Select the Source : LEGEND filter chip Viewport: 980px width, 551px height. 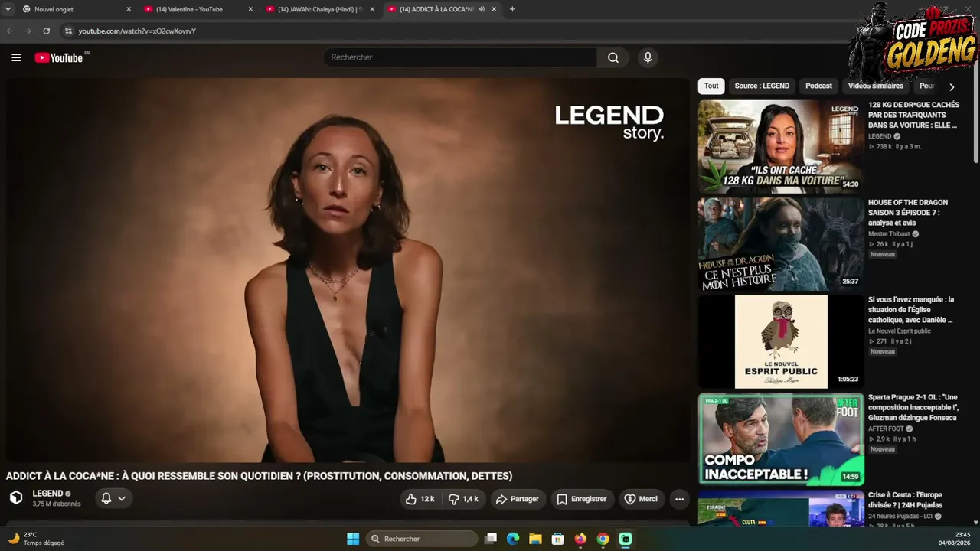click(x=762, y=86)
